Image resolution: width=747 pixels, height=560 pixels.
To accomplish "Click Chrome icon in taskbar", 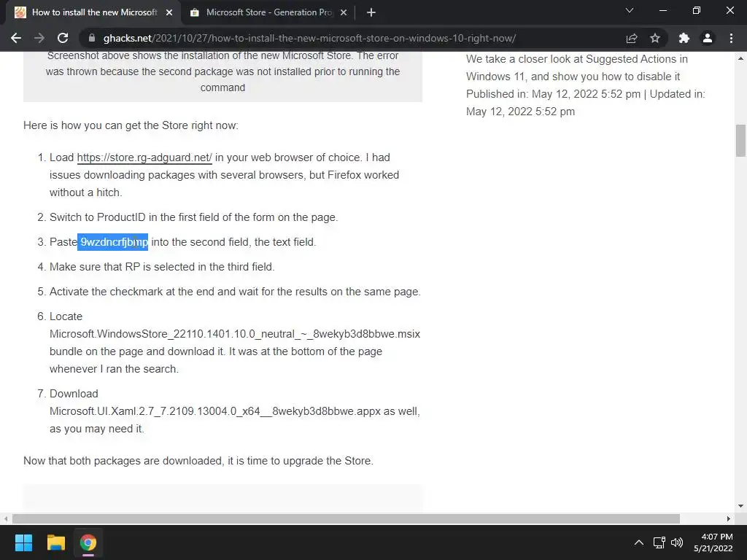I will pos(88,542).
